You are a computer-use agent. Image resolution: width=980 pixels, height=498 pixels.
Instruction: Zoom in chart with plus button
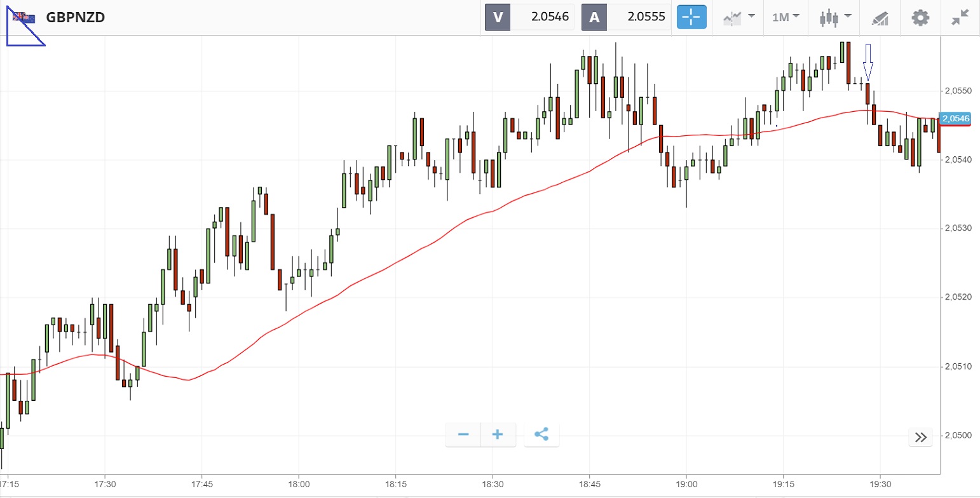(x=498, y=434)
